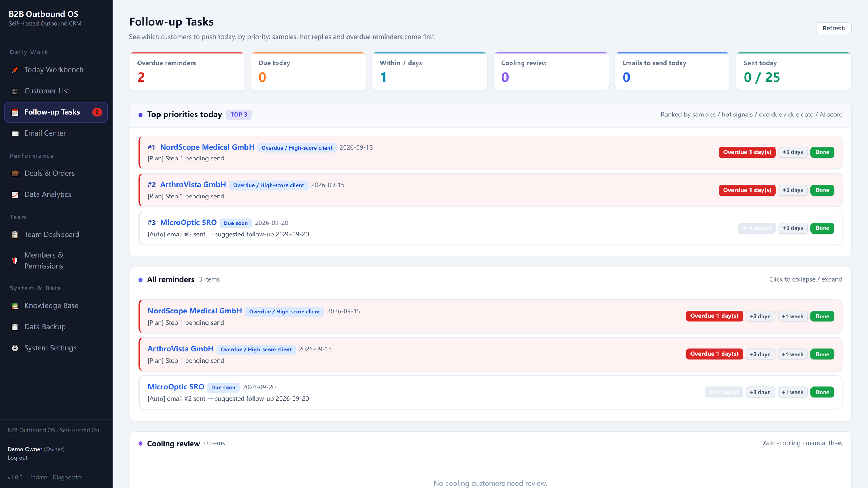868x488 pixels.
Task: Click the Follow-up Tasks calendar icon
Action: tap(15, 112)
